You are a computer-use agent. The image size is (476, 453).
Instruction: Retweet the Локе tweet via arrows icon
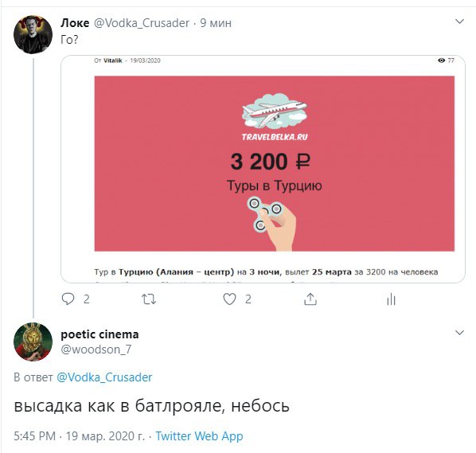tap(149, 299)
